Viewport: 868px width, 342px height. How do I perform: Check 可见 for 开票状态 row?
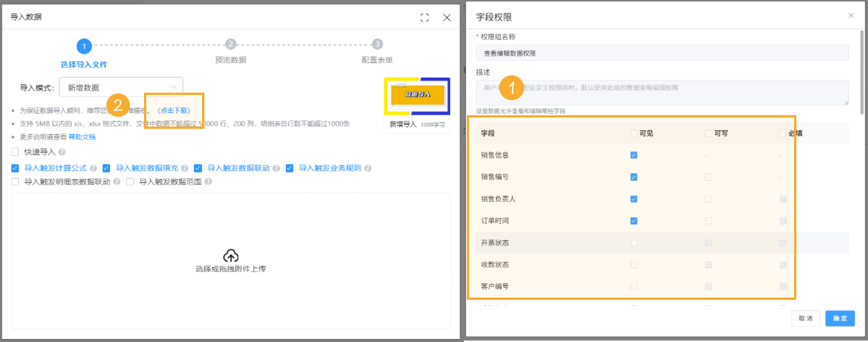[x=633, y=243]
